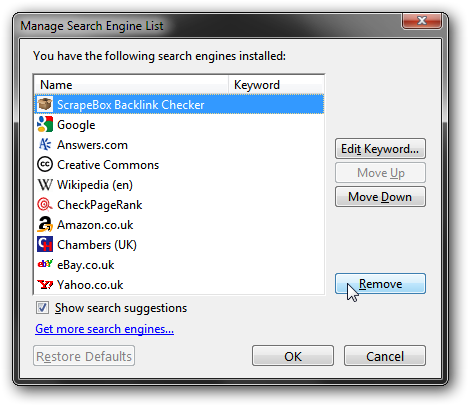Screen dimensions: 469x406
Task: Close the Manage Search Engine List dialog
Action: click(x=422, y=21)
